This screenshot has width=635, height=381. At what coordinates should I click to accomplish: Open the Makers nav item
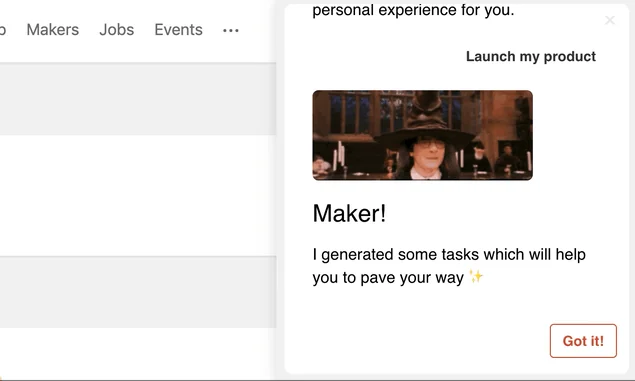tap(53, 30)
